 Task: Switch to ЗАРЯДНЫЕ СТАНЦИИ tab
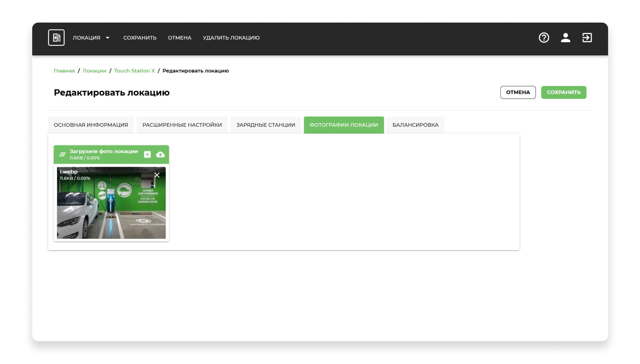pyautogui.click(x=266, y=125)
